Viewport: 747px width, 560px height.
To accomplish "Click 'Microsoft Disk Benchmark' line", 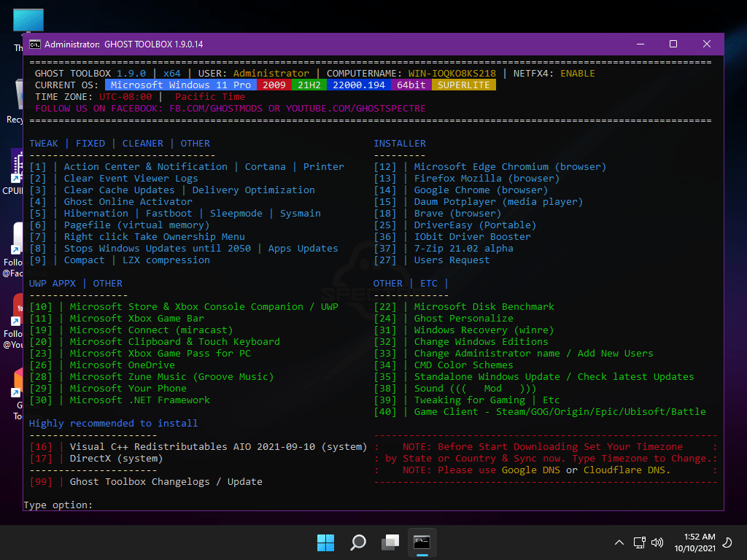I will (484, 307).
